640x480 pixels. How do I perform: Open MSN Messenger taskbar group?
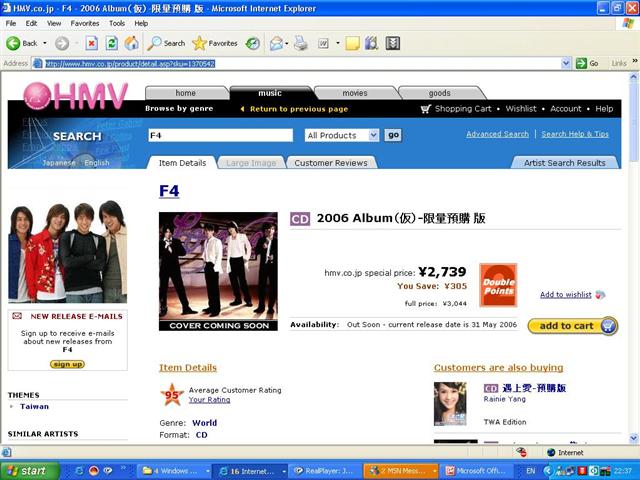401,471
